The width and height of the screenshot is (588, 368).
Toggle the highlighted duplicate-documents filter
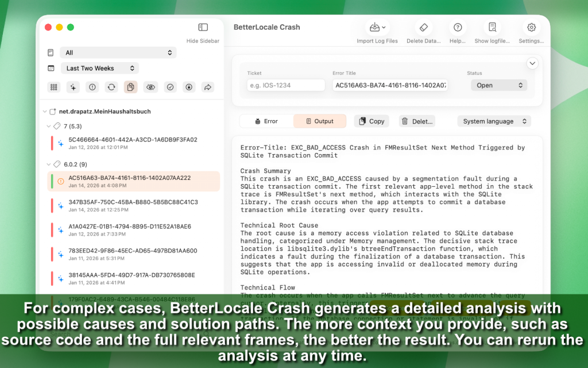click(x=131, y=87)
